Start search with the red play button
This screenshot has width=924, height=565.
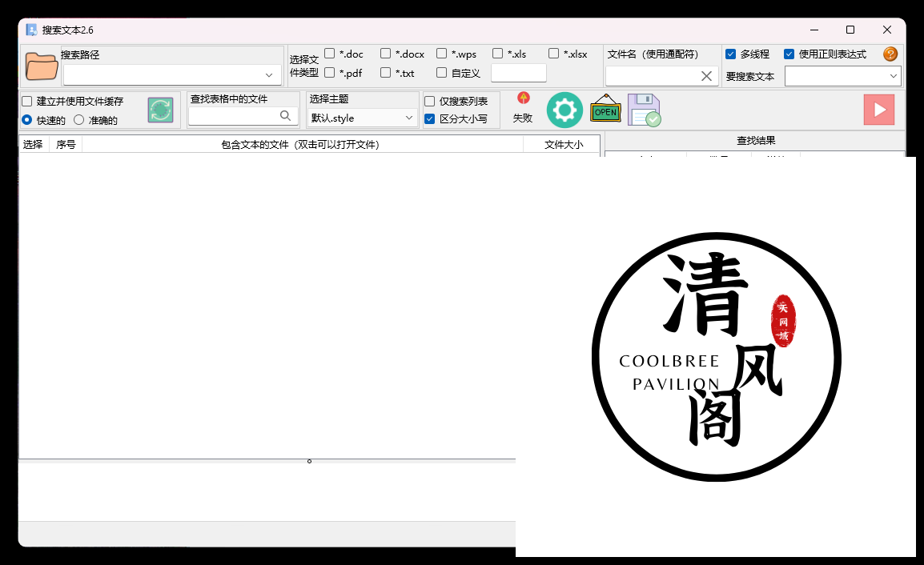tap(879, 110)
